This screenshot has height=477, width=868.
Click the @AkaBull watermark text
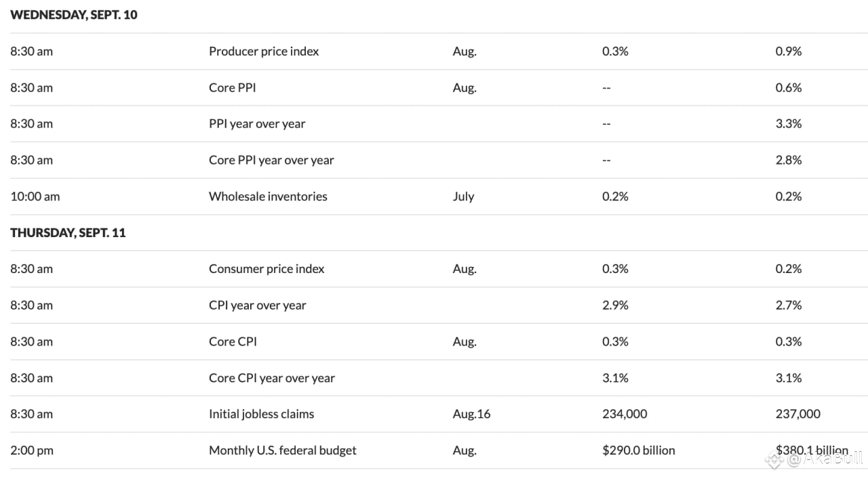825,460
